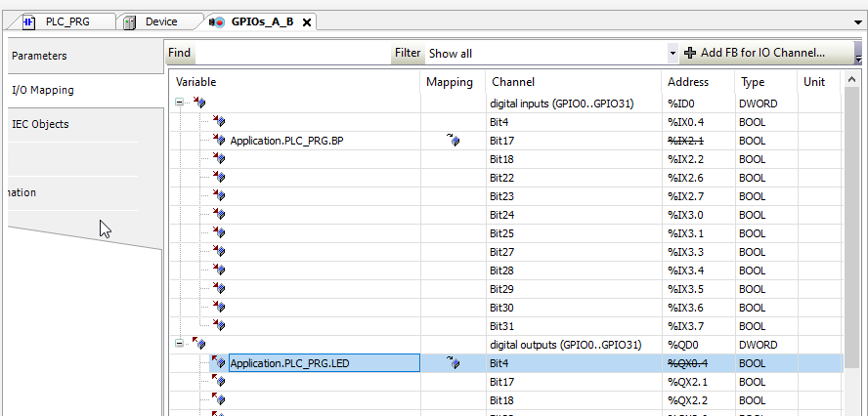Click the input icon in Bit18 %IX2.2 row

click(219, 159)
